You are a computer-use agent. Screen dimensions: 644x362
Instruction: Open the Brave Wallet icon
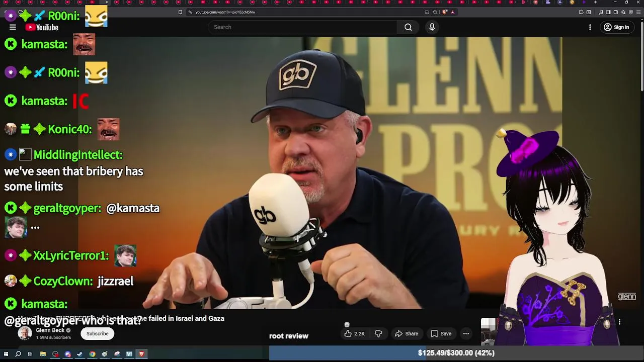click(x=616, y=12)
